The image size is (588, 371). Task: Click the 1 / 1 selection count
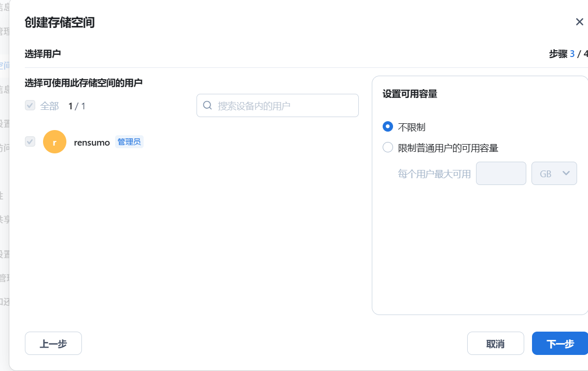coord(77,106)
